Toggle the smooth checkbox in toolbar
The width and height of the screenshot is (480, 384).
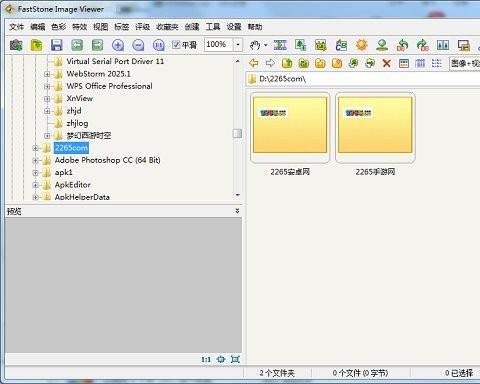176,45
